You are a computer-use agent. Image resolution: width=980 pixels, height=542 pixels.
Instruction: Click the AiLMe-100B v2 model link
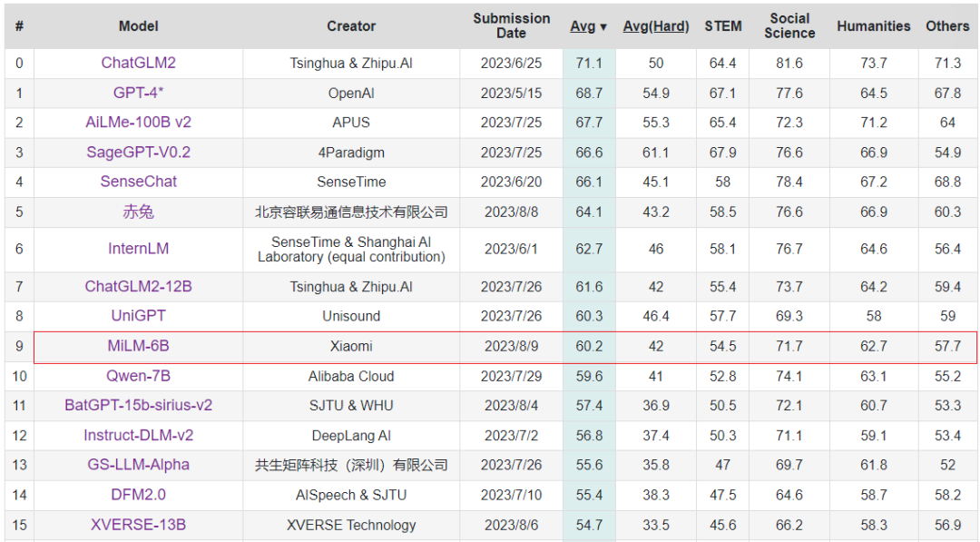coord(138,123)
